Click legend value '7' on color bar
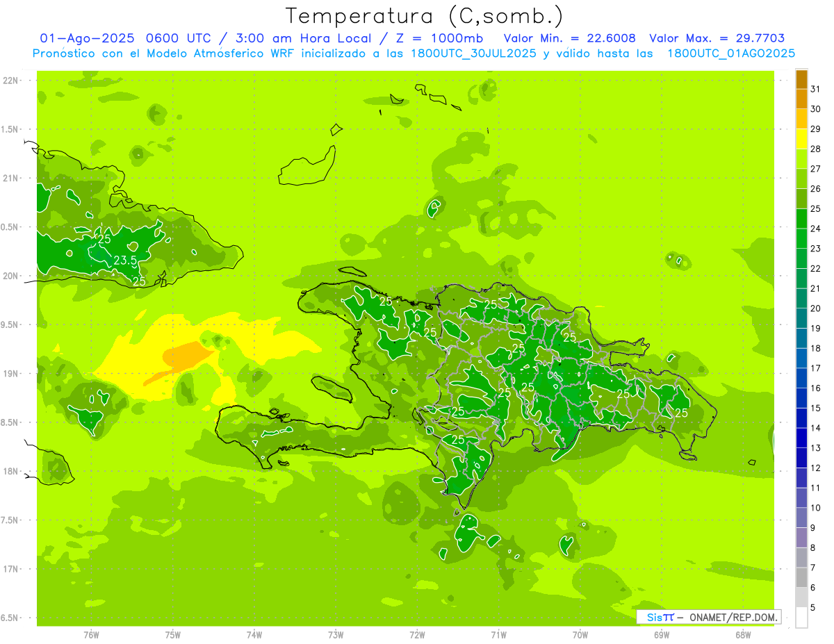 coord(813,568)
